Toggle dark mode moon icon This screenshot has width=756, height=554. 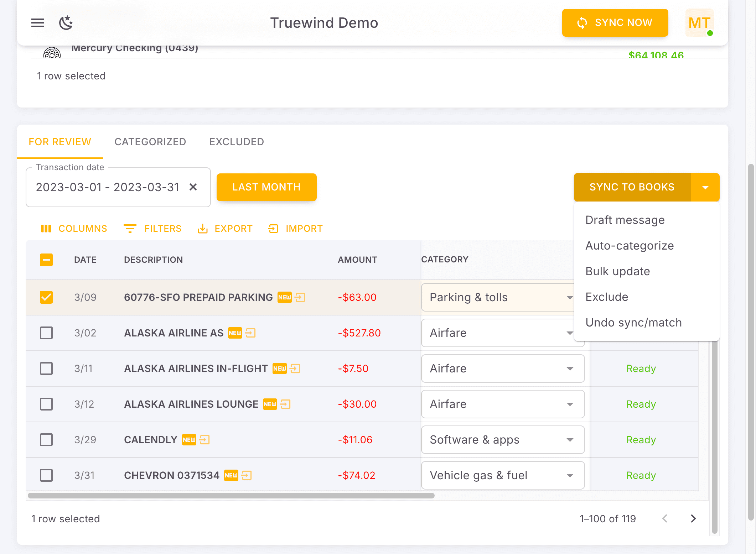[x=66, y=23]
